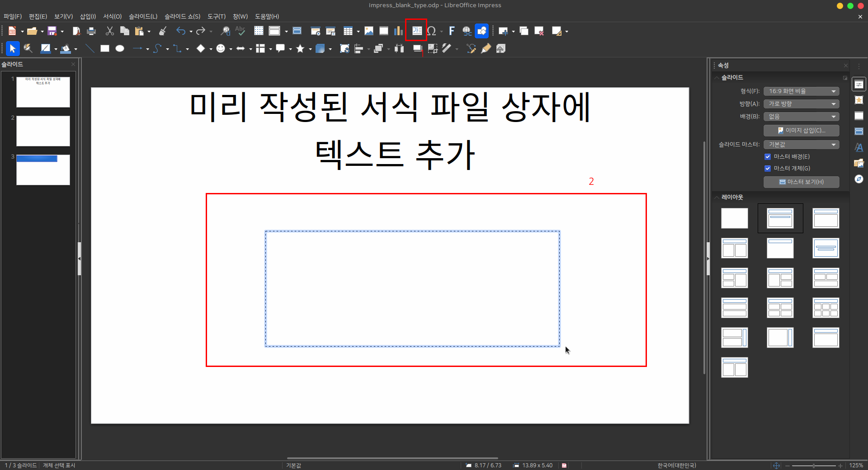Click the 이미지 삽입(C)... button
This screenshot has height=470, width=868.
click(x=801, y=131)
